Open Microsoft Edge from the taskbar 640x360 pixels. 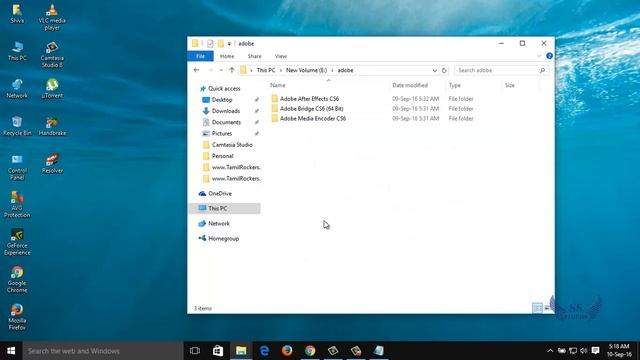click(x=264, y=351)
